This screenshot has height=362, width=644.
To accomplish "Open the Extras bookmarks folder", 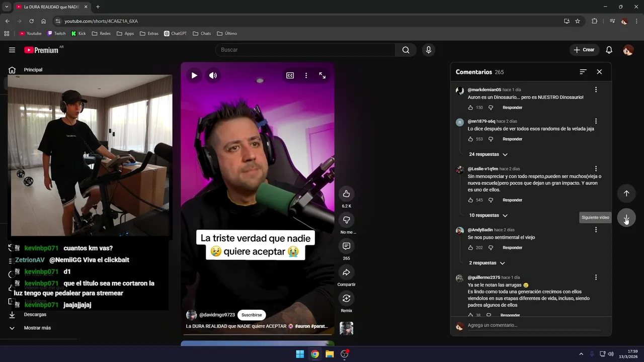I will coord(149,34).
